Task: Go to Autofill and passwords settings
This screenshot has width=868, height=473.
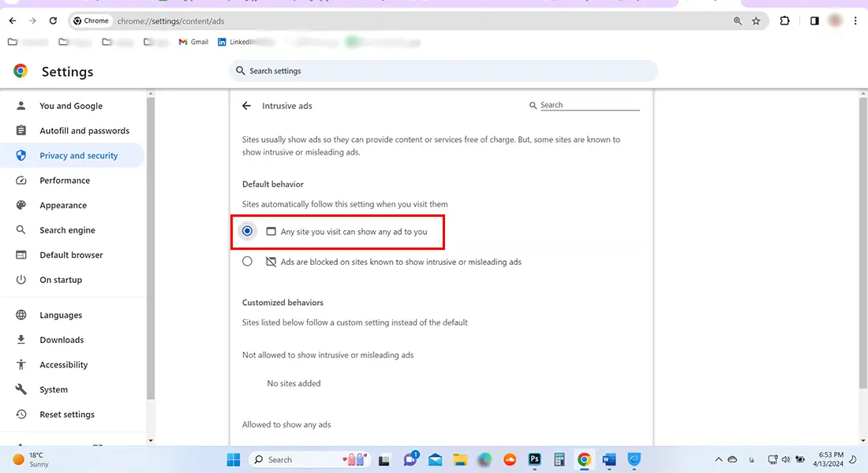Action: coord(84,131)
